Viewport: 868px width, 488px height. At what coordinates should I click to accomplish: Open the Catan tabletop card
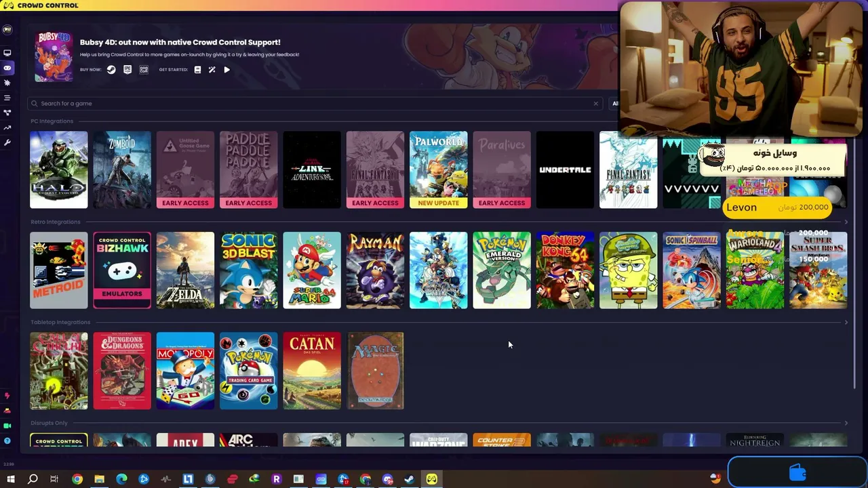pos(312,371)
